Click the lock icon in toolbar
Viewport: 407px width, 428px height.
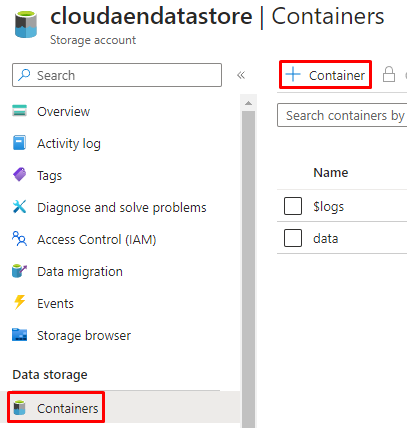(x=389, y=74)
